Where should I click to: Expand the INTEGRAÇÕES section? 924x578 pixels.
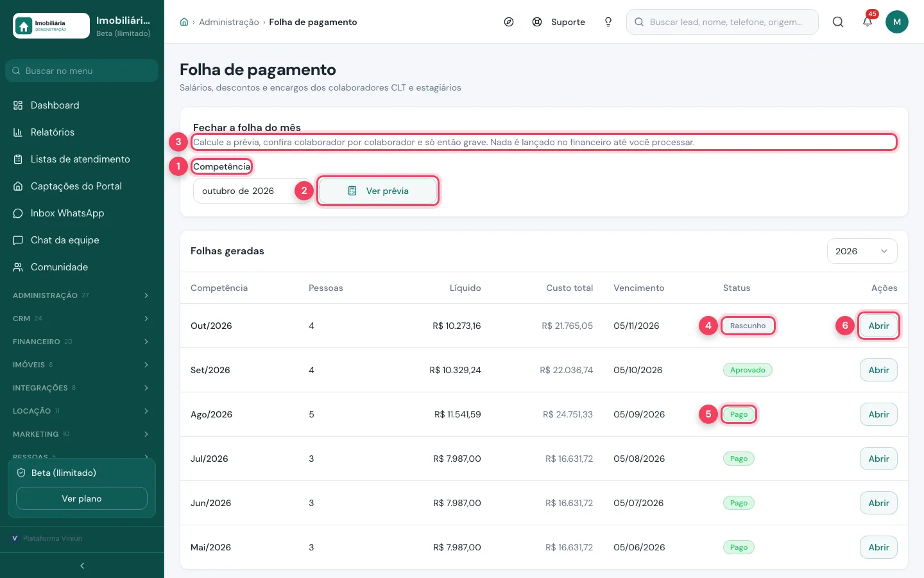point(82,388)
